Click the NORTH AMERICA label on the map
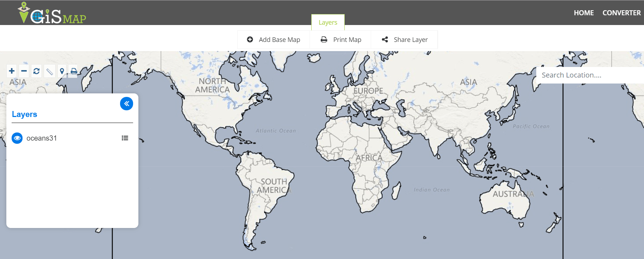The width and height of the screenshot is (644, 259). click(212, 86)
